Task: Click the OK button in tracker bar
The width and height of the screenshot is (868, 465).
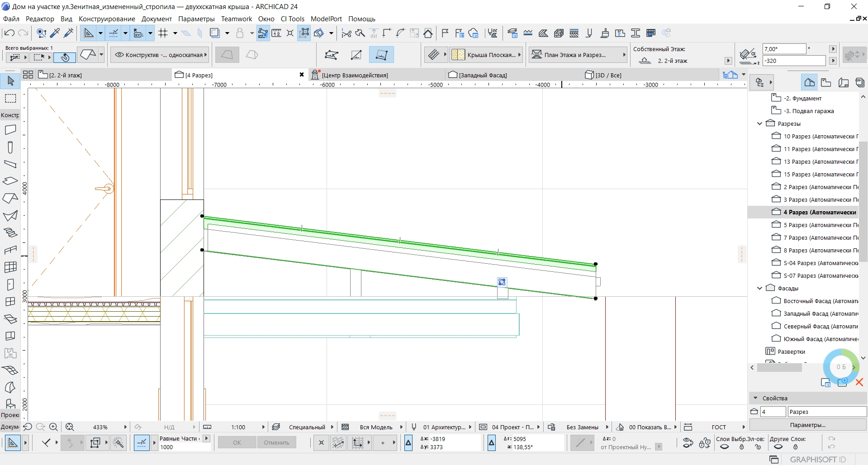Action: point(237,443)
